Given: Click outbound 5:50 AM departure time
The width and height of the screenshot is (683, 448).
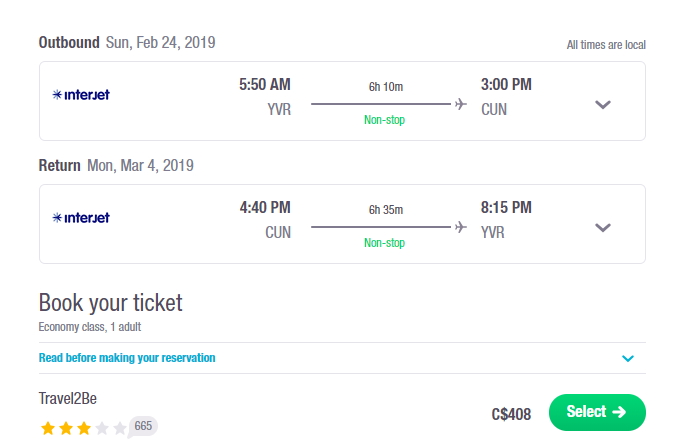Looking at the screenshot, I should tap(264, 84).
